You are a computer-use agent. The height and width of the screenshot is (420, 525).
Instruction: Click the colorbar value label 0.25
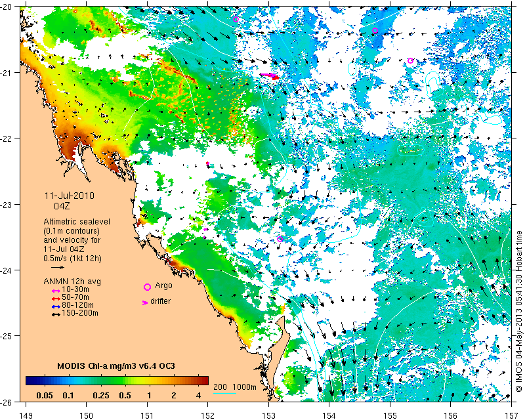click(101, 396)
